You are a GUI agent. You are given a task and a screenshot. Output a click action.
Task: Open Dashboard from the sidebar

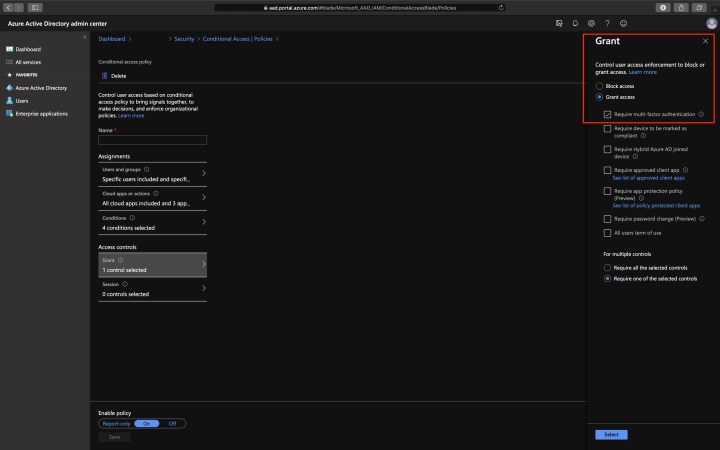tap(27, 49)
